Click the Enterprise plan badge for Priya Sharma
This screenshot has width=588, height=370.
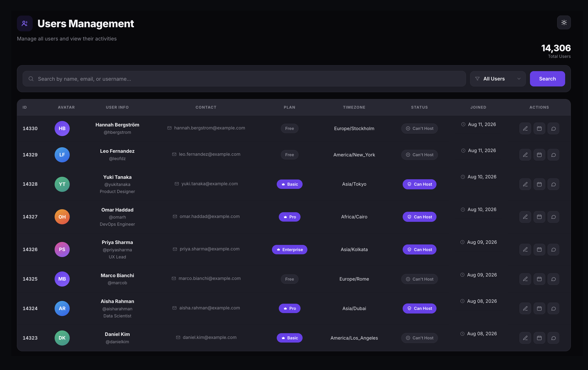coord(289,249)
